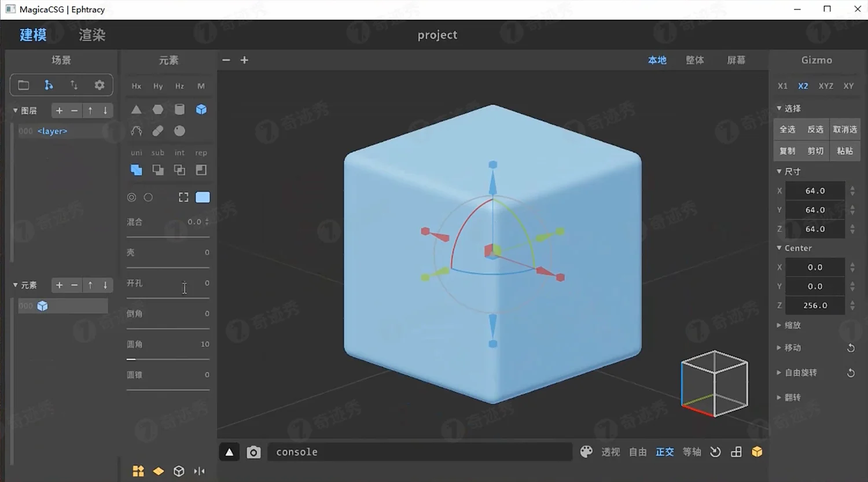Enable the sub boolean subtraction mode
This screenshot has width=868, height=482.
(x=157, y=170)
